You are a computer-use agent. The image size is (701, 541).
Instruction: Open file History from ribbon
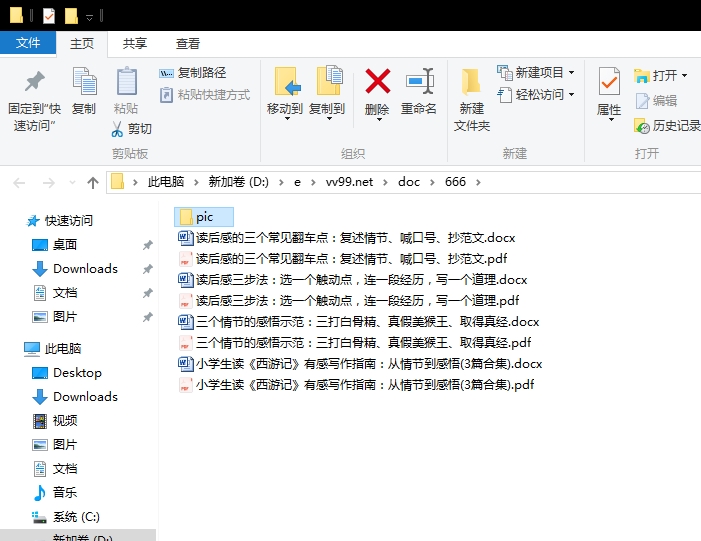667,126
